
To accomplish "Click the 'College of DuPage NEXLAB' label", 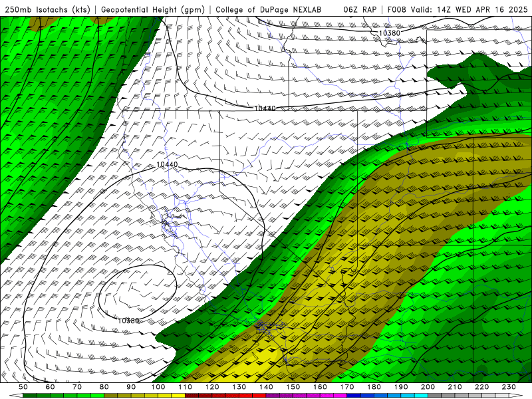I will [269, 9].
